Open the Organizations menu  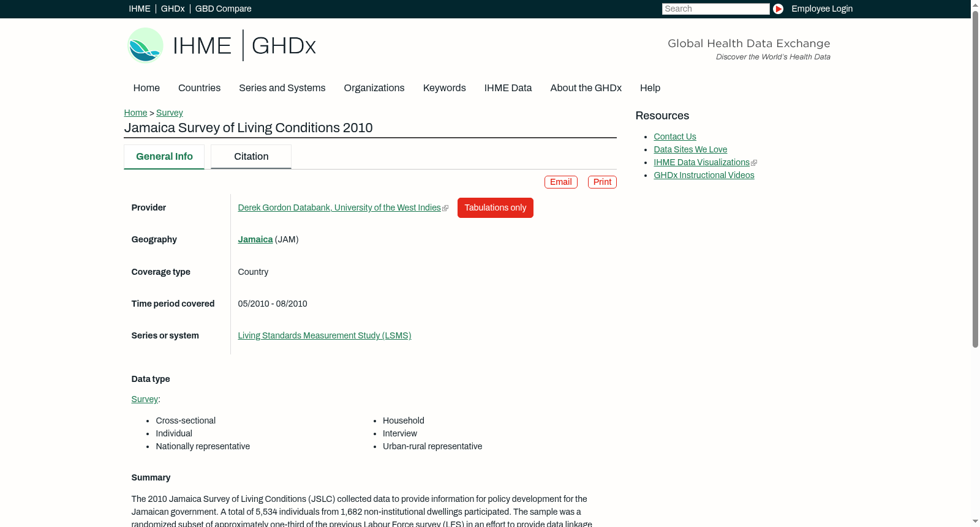(374, 88)
